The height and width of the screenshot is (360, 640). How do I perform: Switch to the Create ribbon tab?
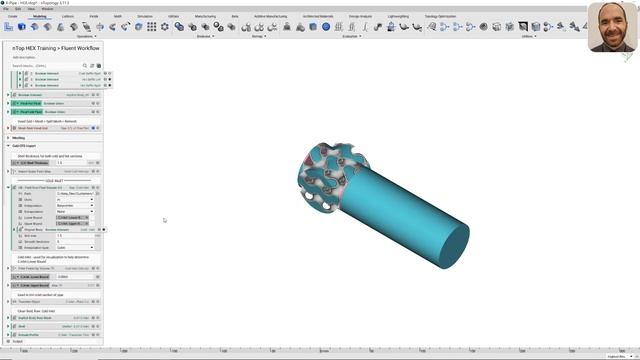13,16
